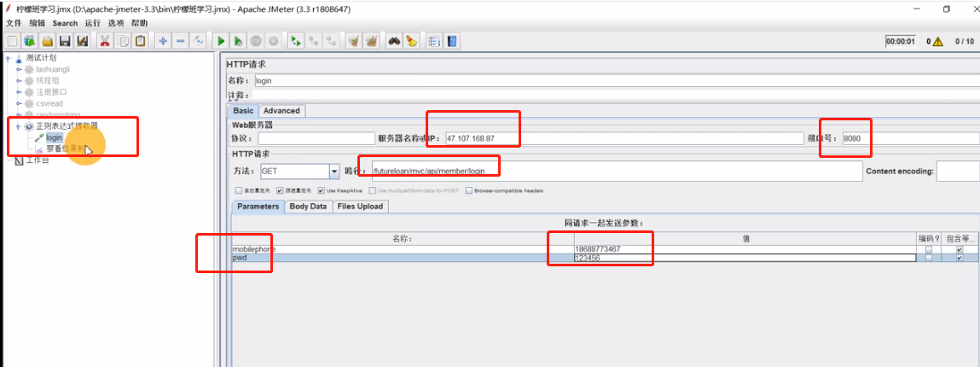Select the Parameters tab
This screenshot has height=367, width=980.
click(x=258, y=207)
